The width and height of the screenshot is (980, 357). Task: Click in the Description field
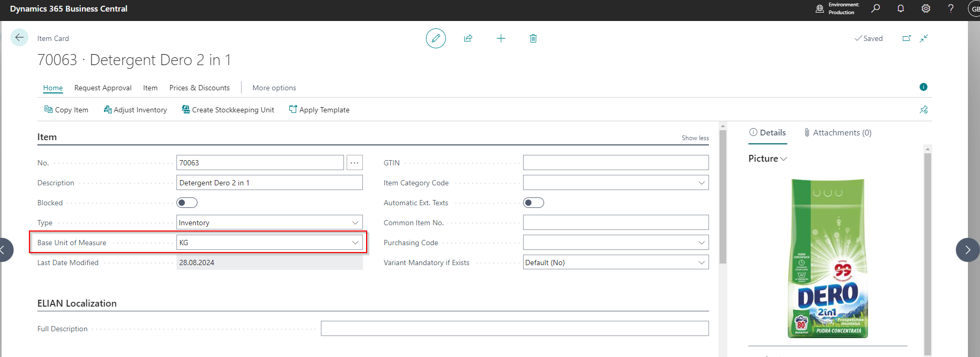click(269, 183)
